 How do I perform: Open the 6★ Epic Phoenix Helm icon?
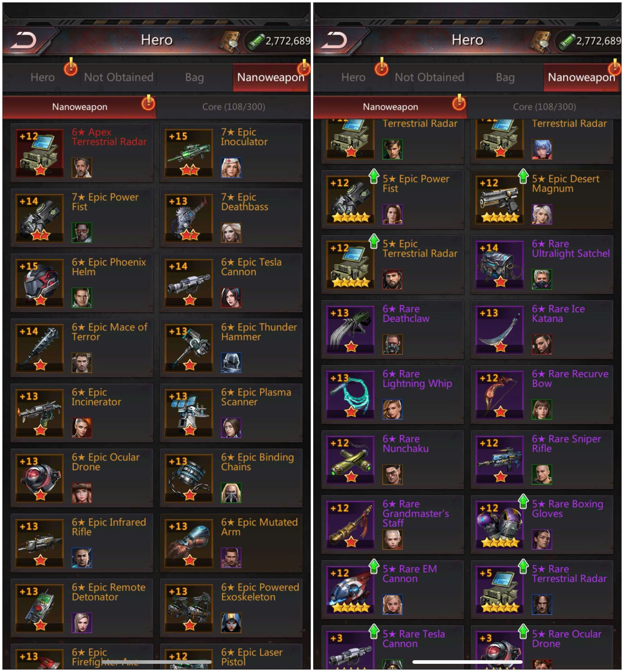tap(40, 283)
